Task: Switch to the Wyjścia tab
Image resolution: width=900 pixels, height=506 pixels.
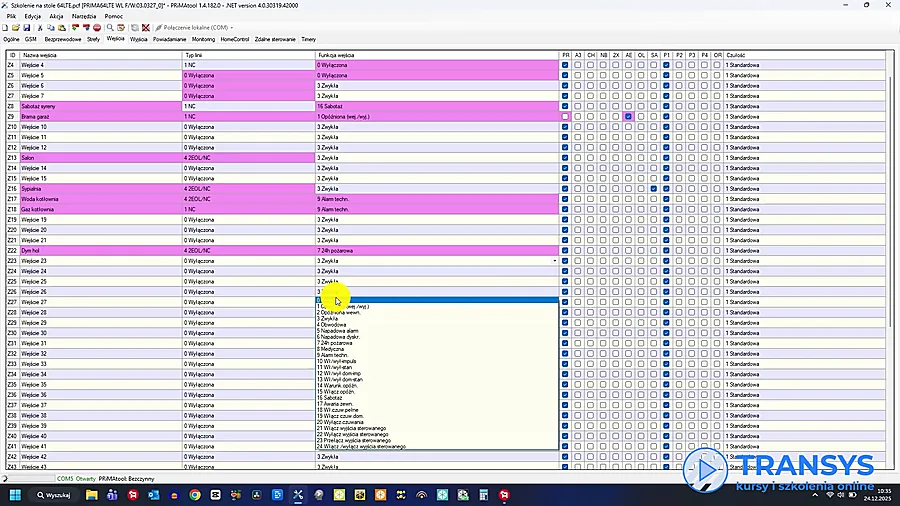Action: 138,40
